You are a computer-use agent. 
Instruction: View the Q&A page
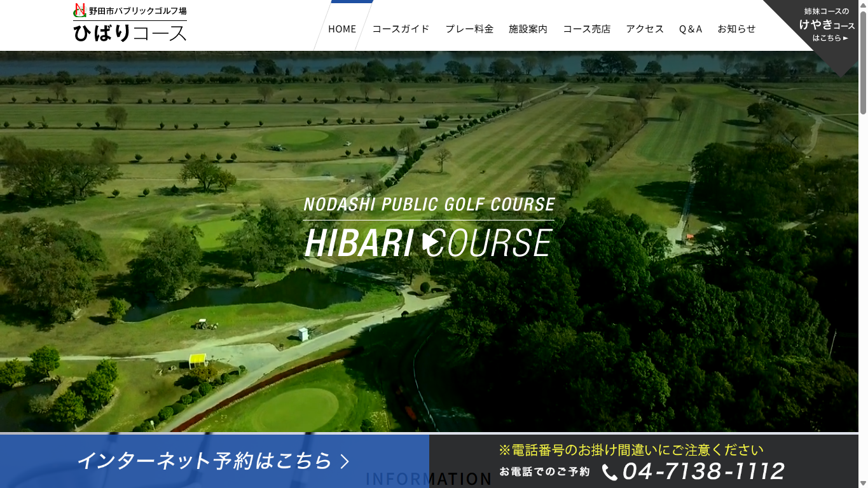tap(691, 29)
